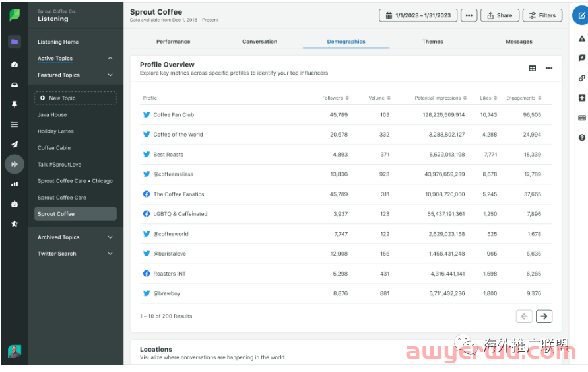588x372 pixels.
Task: Open the bot robot icon
Action: pos(15,204)
